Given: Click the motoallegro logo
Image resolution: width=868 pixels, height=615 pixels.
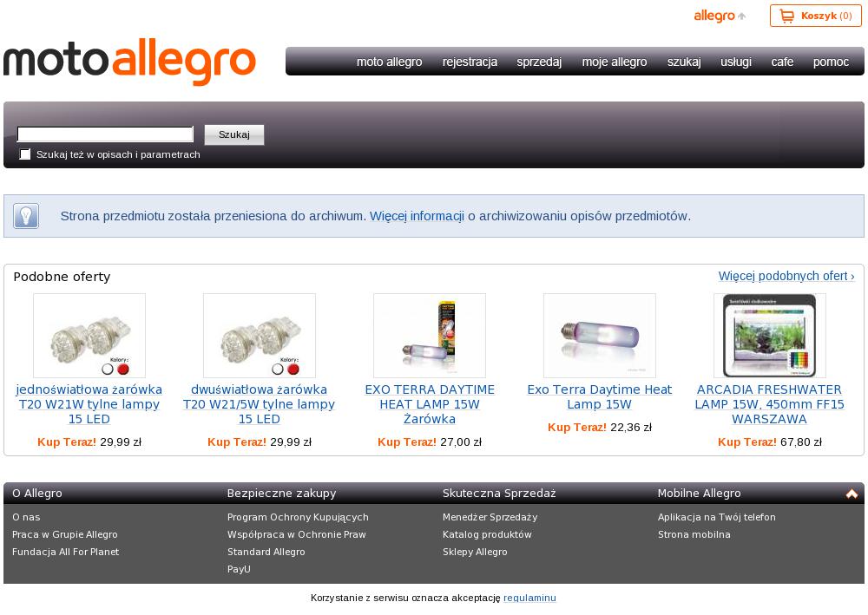Looking at the screenshot, I should 129,62.
